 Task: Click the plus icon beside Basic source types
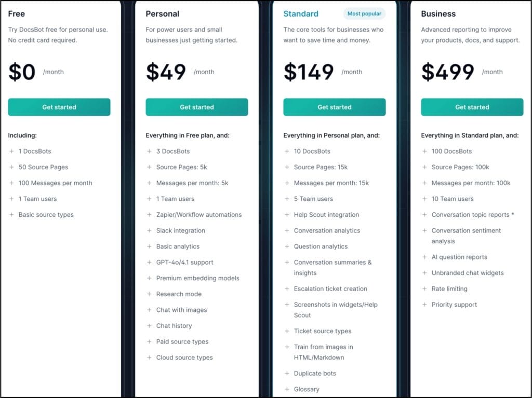[11, 215]
